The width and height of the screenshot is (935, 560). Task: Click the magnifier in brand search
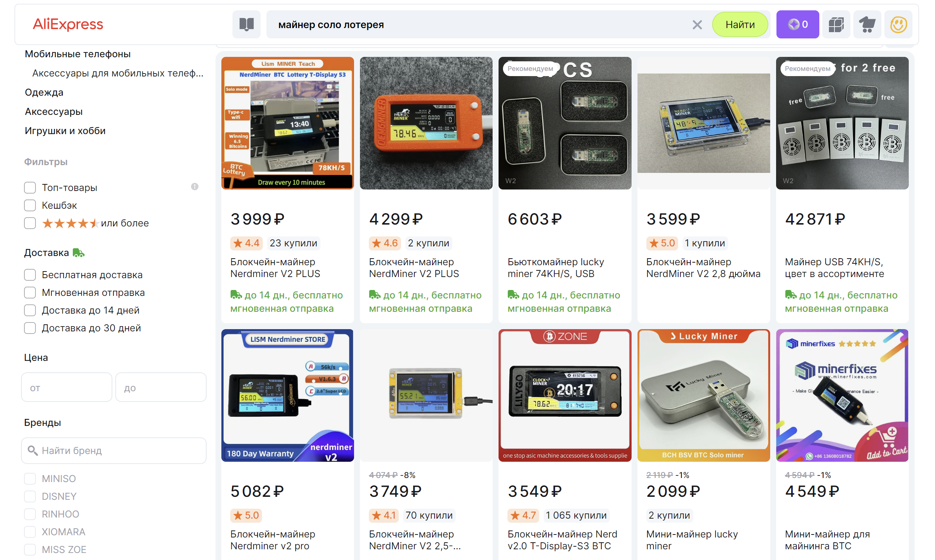click(x=33, y=450)
